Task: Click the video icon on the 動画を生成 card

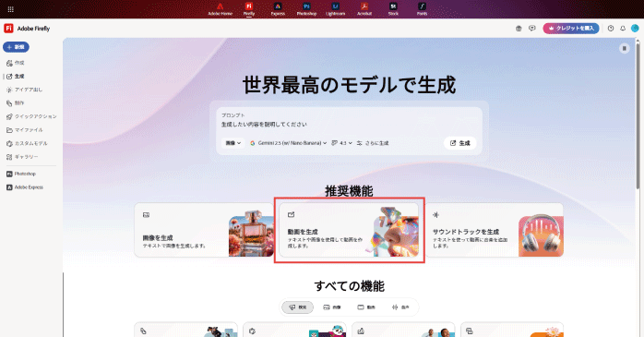Action: coord(292,214)
